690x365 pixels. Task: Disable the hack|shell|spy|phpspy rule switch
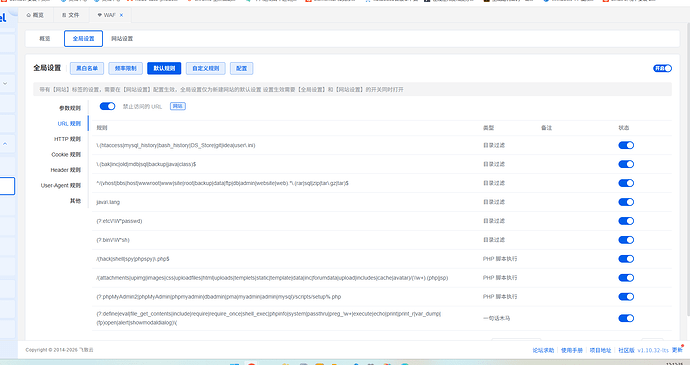[x=626, y=259]
